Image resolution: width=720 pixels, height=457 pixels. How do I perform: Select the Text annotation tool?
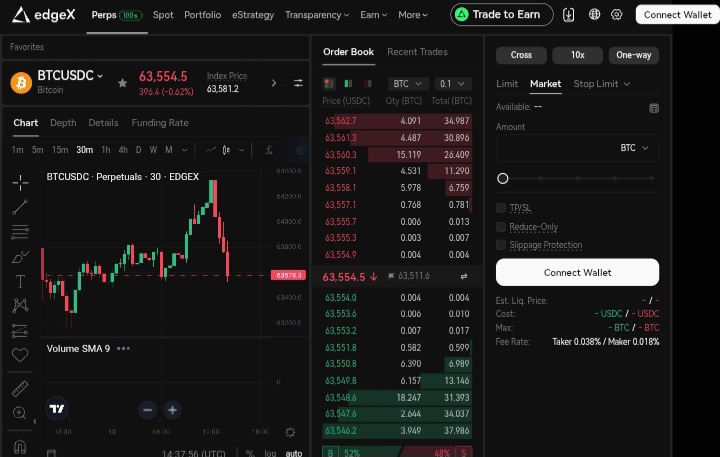click(20, 281)
